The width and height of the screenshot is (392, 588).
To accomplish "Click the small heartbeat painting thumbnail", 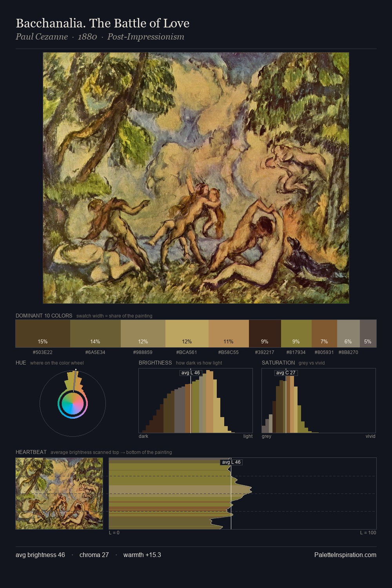I will [59, 494].
